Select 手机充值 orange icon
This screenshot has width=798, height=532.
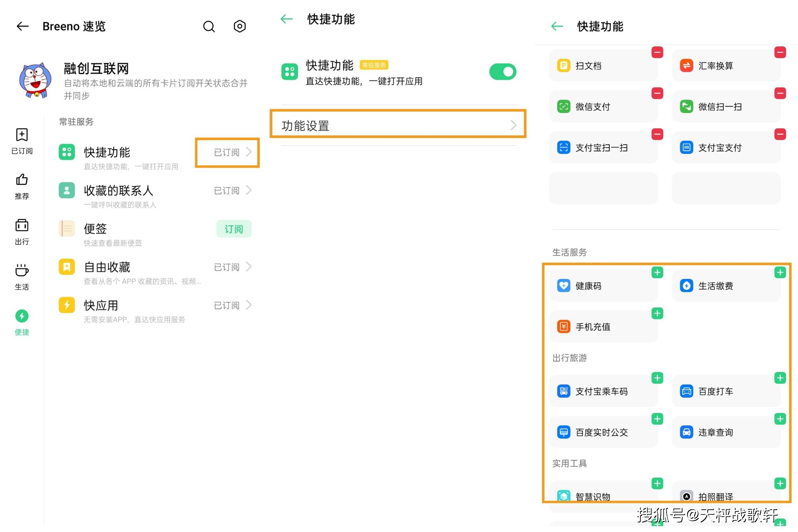(564, 327)
